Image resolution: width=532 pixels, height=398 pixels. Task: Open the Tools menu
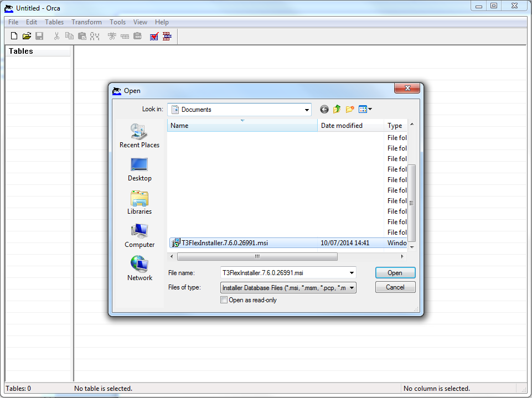(x=117, y=22)
